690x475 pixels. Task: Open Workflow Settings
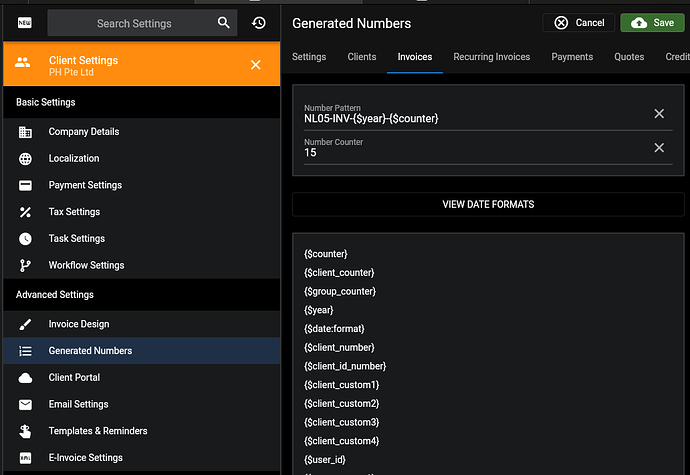tap(142, 265)
